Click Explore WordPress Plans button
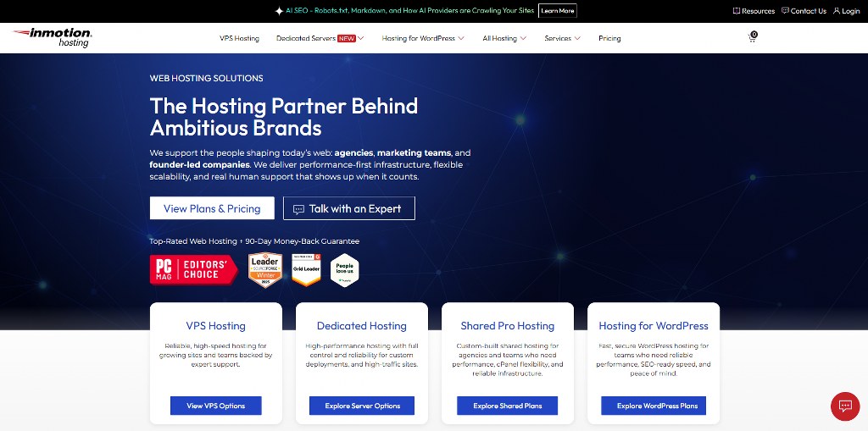 654,406
